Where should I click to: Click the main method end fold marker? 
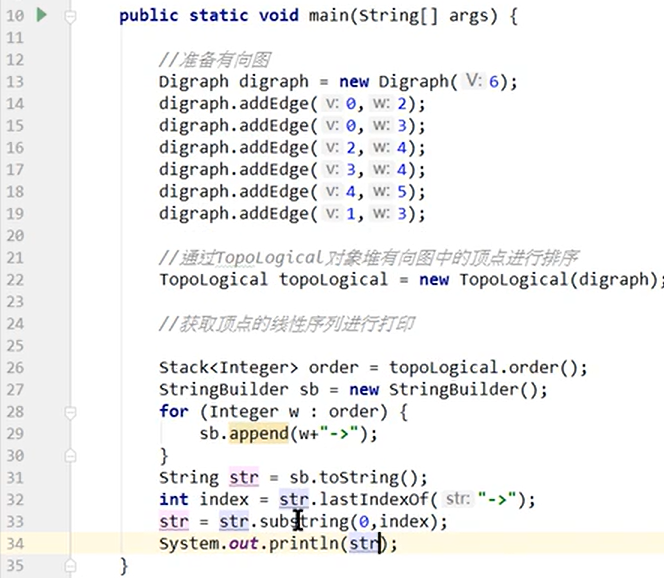tap(70, 566)
